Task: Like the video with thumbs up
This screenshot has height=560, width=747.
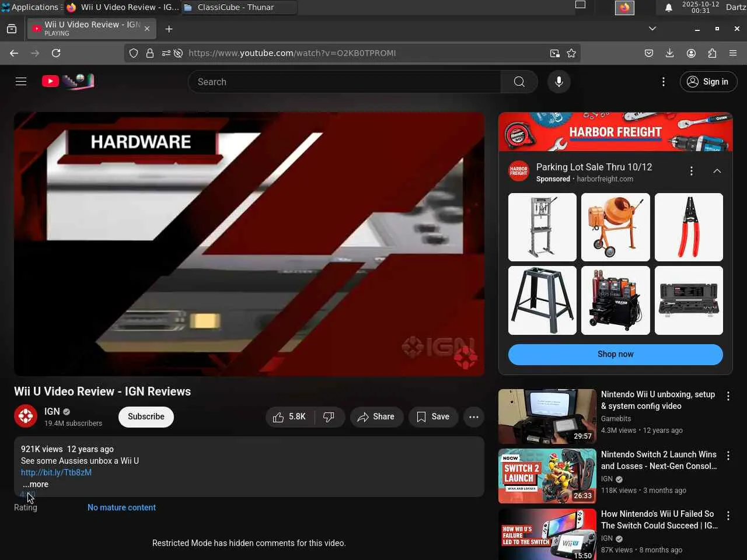Action: pos(290,416)
